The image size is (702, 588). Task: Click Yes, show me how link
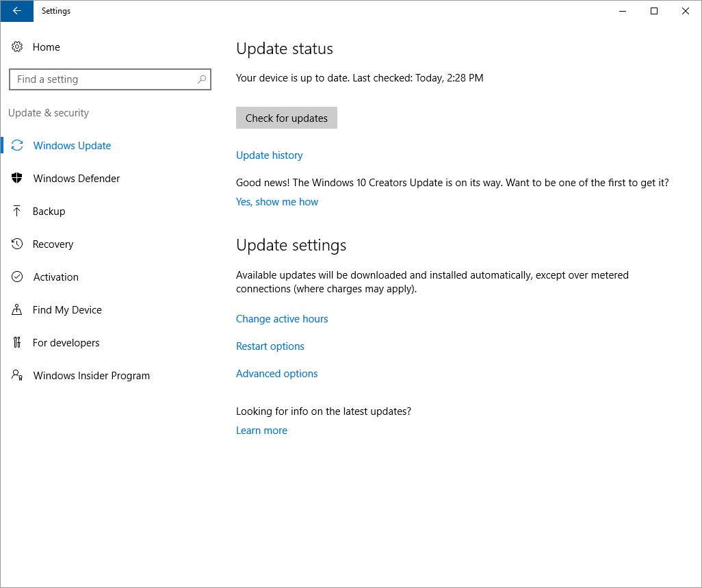click(x=277, y=201)
